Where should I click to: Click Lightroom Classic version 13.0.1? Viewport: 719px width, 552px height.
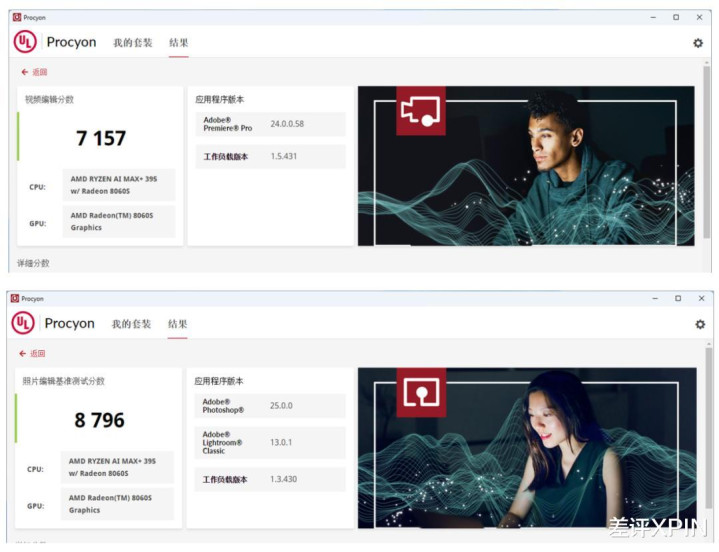click(x=281, y=442)
